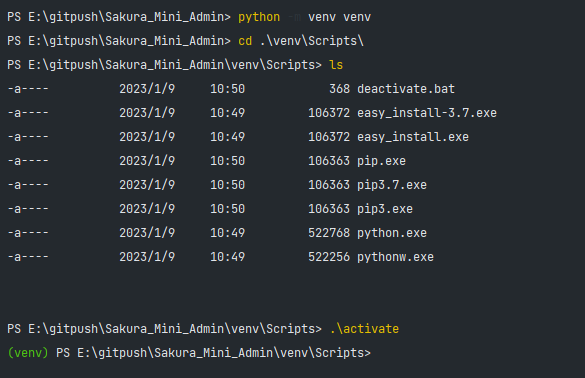Click the date 2023/1/9 on pythonw.exe row
Screen dimensions: 585x378
(147, 257)
